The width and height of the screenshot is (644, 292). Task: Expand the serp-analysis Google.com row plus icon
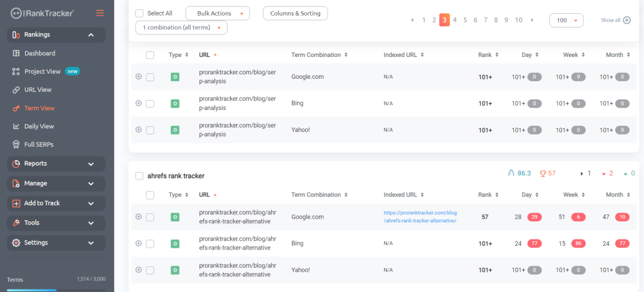[x=138, y=76]
